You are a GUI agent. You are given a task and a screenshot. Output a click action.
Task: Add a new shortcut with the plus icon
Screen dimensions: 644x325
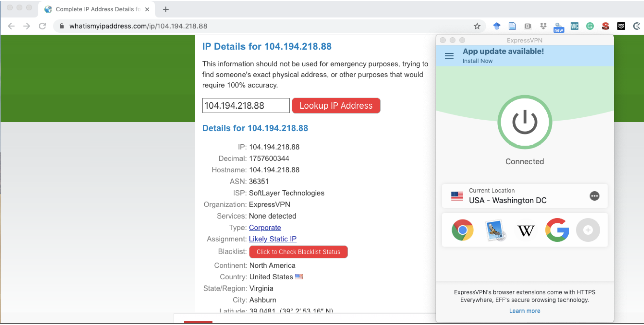point(588,230)
